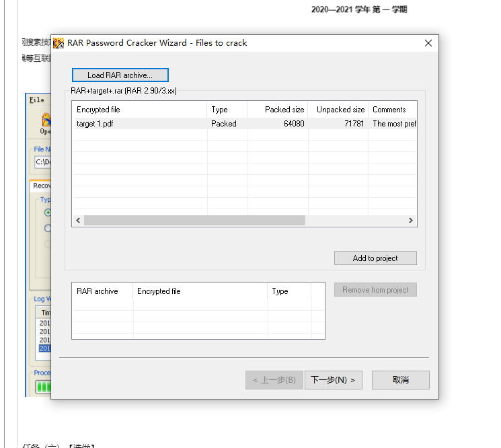Screen dimensions: 501x448
Task: Select the first radio button in background window
Action: pos(48,213)
